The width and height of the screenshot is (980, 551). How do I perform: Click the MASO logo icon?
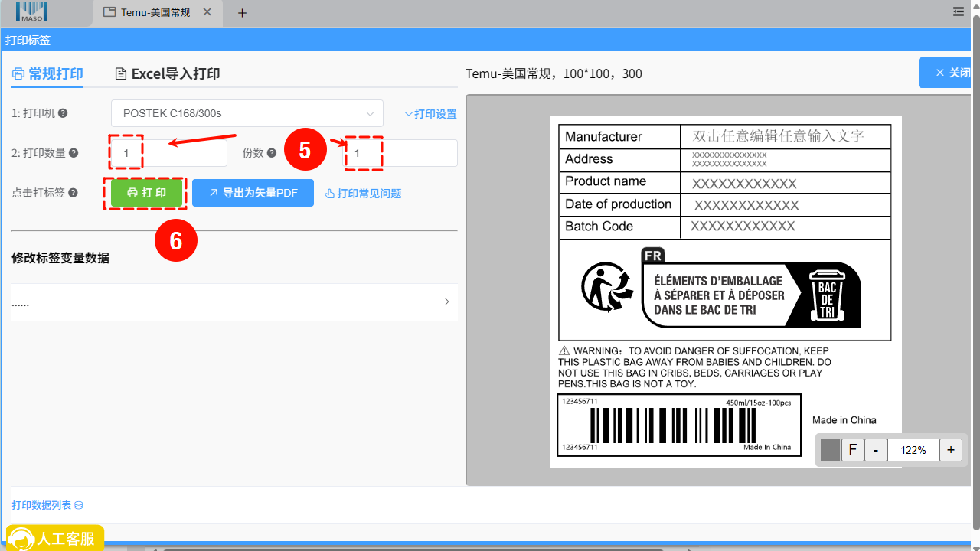pyautogui.click(x=31, y=11)
